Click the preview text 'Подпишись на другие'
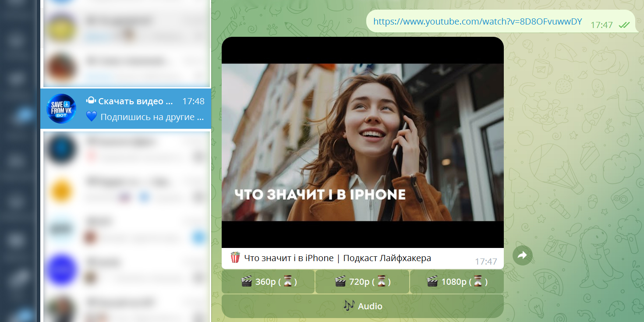This screenshot has height=322, width=644. [x=152, y=117]
